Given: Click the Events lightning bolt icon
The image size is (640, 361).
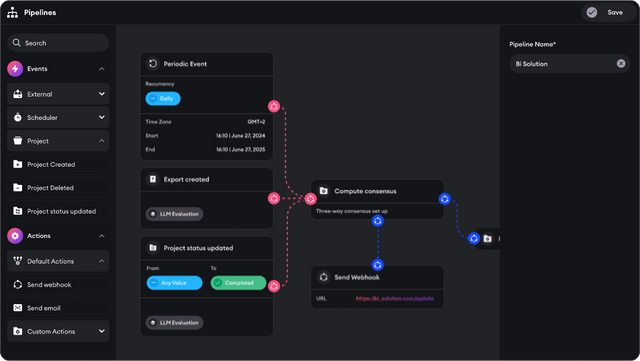Looking at the screenshot, I should (15, 69).
